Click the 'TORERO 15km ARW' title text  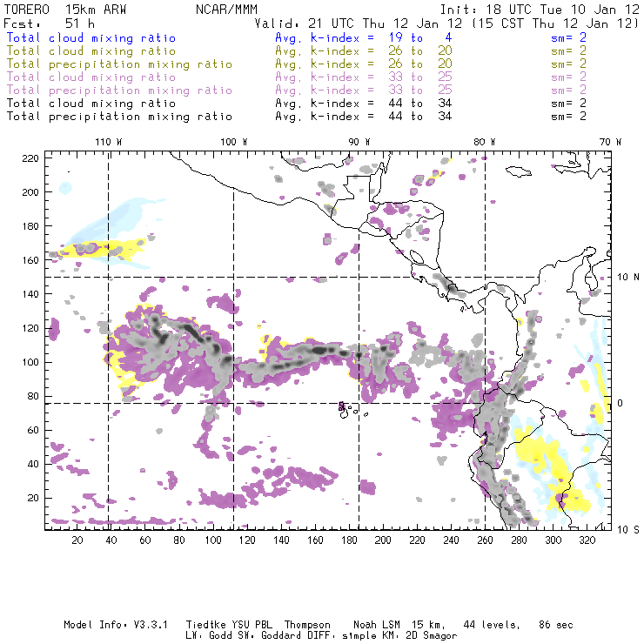coord(65,10)
